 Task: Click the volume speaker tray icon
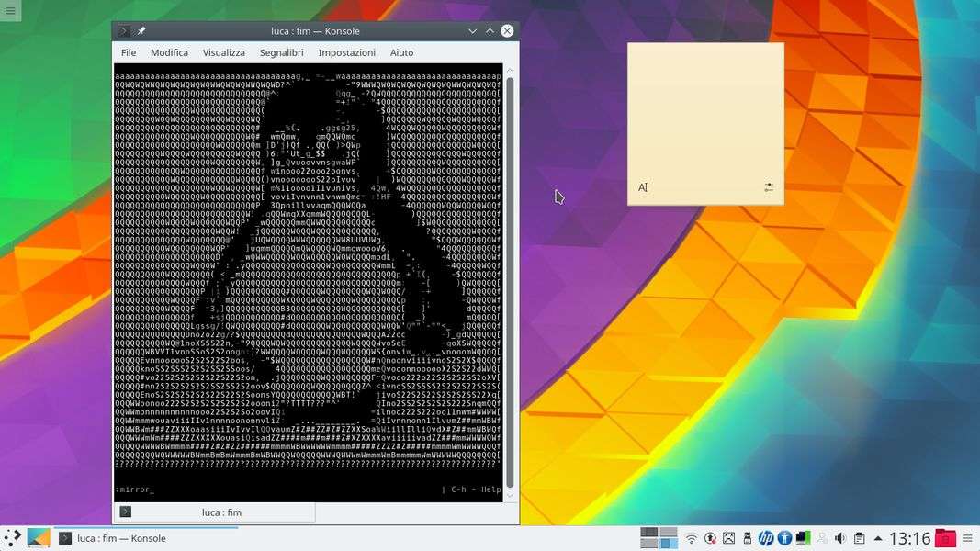click(x=839, y=538)
